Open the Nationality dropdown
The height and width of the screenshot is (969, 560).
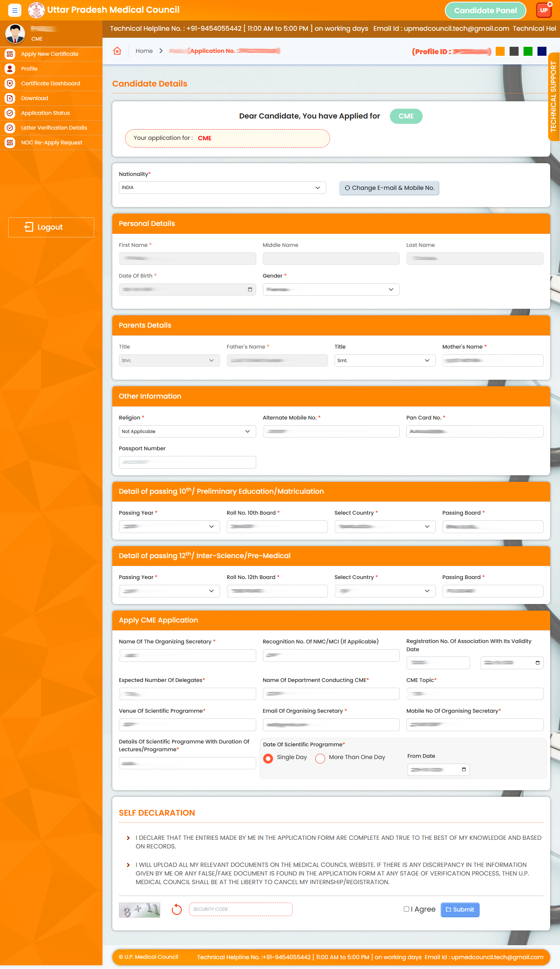point(222,187)
